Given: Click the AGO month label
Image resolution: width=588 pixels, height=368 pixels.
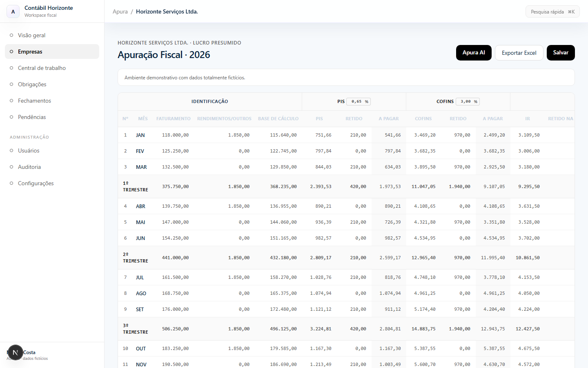Looking at the screenshot, I should click(x=141, y=293).
